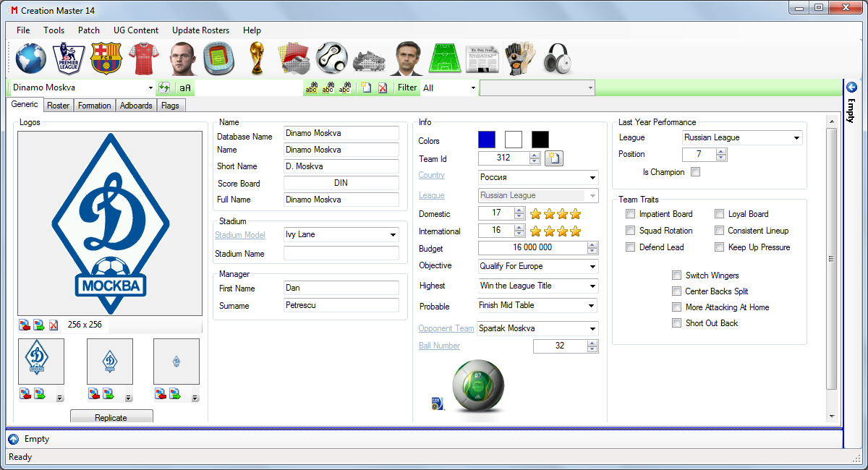Select the Leagues trophy icon on toolbar

tap(257, 57)
